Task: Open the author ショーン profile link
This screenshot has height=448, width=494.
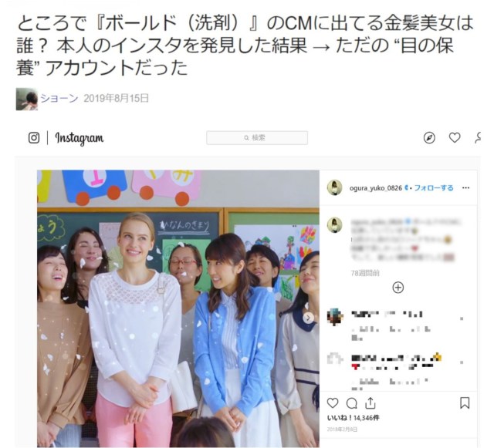Action: (59, 99)
